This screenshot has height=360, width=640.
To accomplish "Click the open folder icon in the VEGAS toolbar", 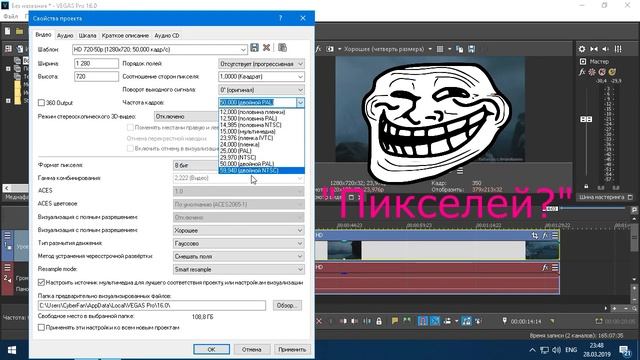I will click(x=19, y=31).
